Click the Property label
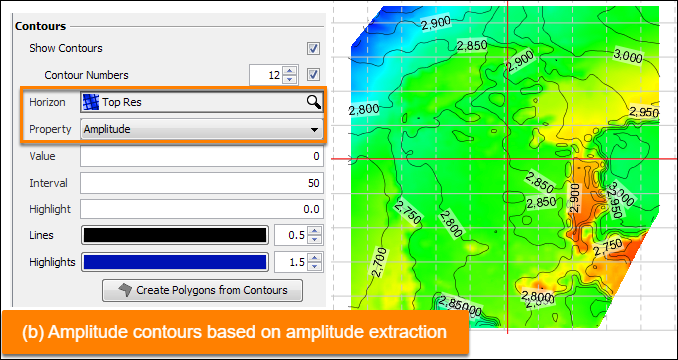The width and height of the screenshot is (678, 360). (x=50, y=129)
